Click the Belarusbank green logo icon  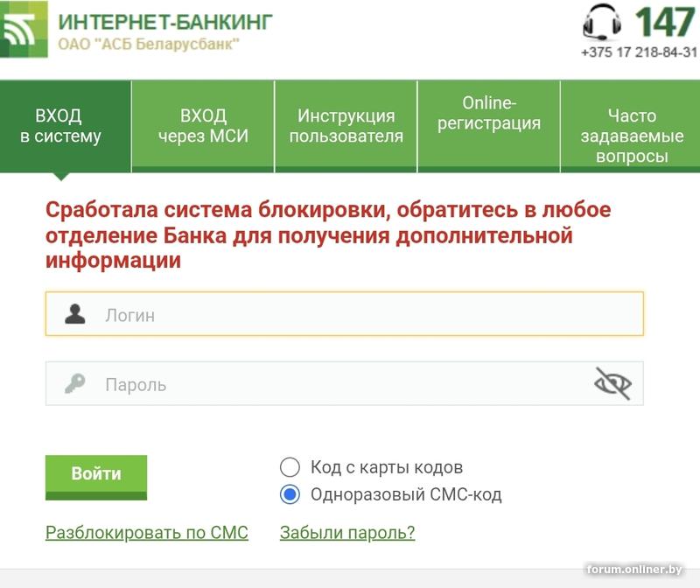point(24,29)
